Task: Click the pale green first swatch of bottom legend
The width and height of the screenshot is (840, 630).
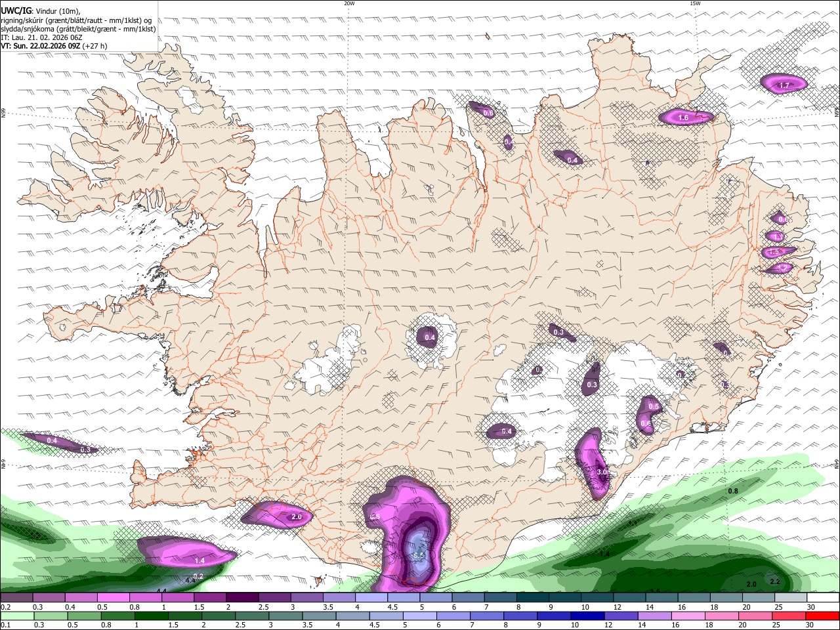Action: (x=17, y=616)
